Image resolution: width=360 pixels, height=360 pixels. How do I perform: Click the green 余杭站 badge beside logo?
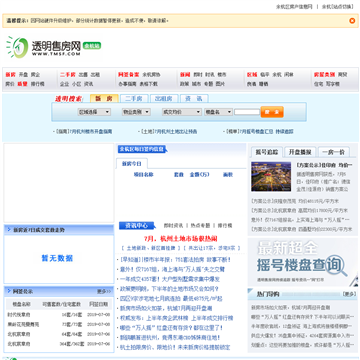point(92,46)
